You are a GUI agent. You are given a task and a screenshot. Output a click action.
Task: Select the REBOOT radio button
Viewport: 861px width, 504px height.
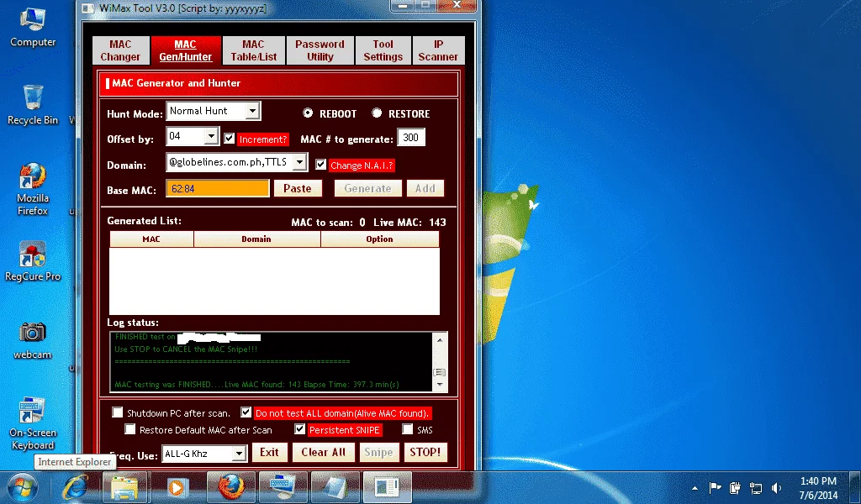tap(308, 113)
